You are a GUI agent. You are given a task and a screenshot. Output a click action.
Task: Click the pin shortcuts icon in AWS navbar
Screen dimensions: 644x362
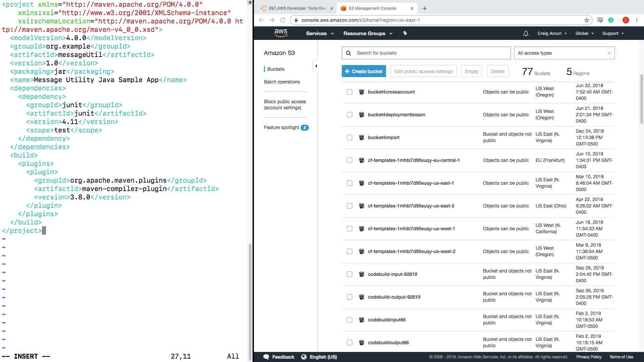pos(405,33)
